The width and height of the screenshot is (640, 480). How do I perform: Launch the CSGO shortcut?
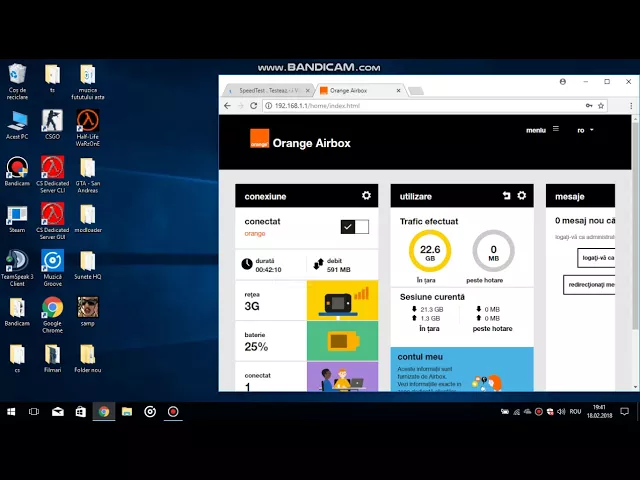click(x=52, y=125)
